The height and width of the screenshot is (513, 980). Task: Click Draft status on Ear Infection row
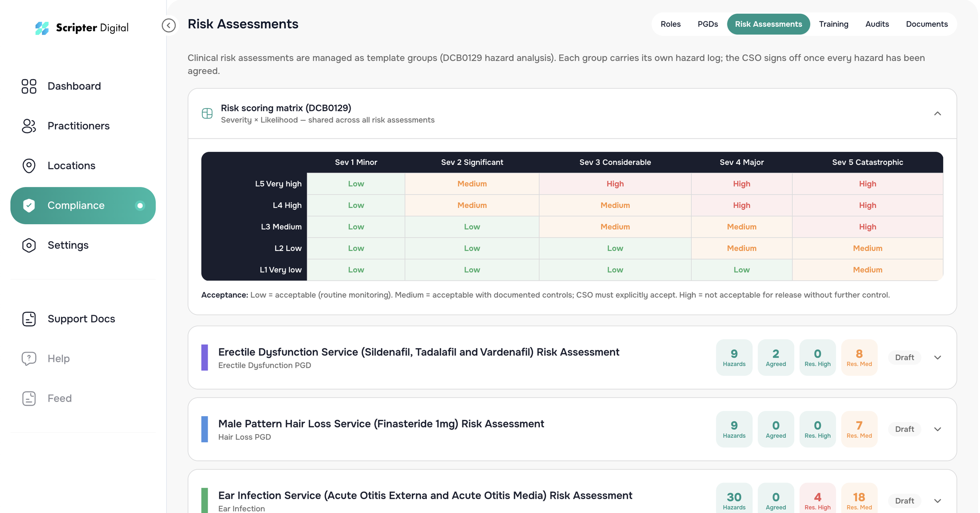pos(904,501)
